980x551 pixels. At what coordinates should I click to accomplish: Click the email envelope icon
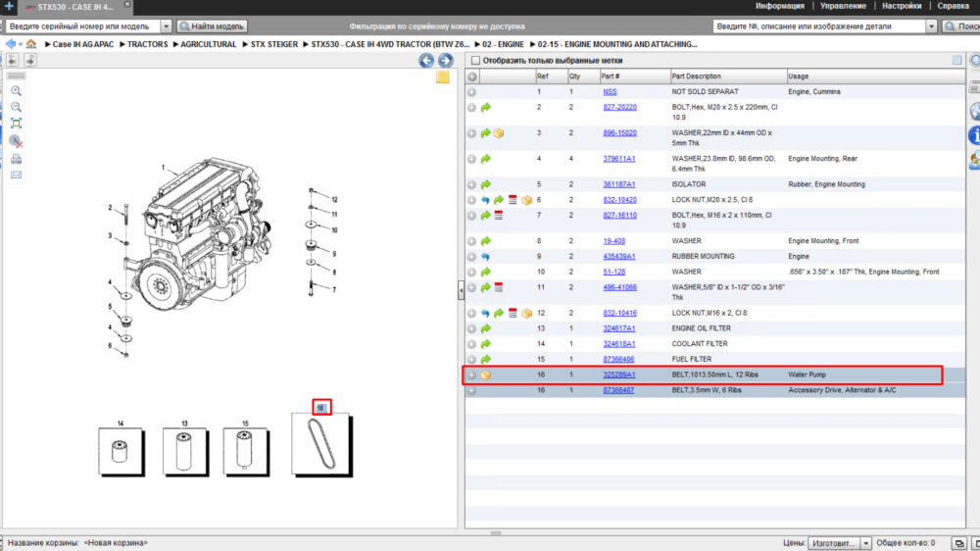click(x=17, y=175)
